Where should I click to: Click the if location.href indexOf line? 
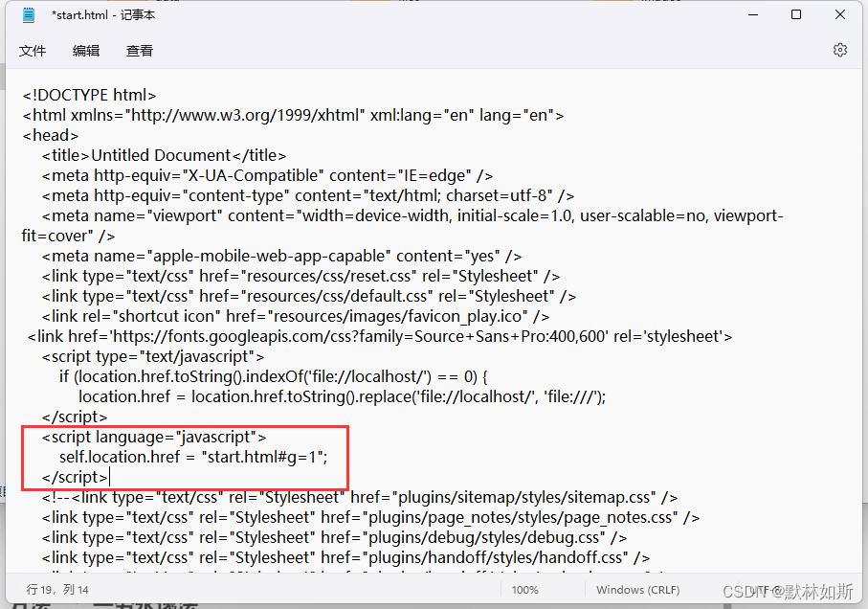click(274, 376)
